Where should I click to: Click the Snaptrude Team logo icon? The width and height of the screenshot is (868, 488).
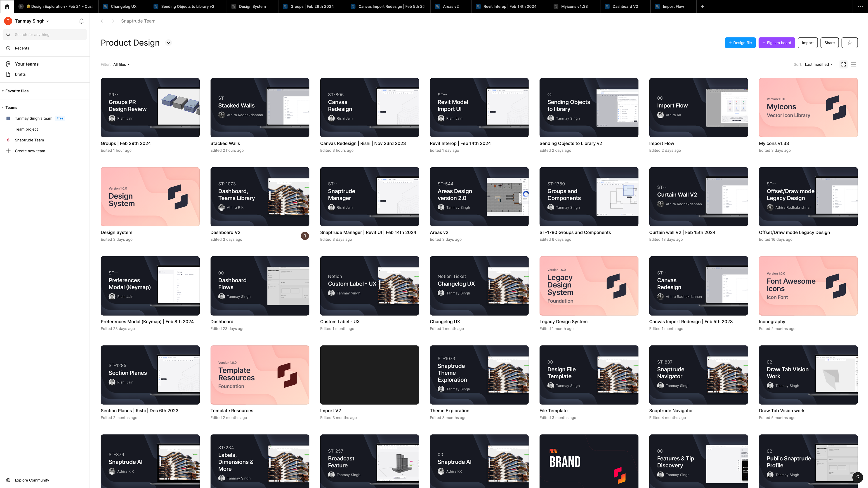tap(8, 140)
